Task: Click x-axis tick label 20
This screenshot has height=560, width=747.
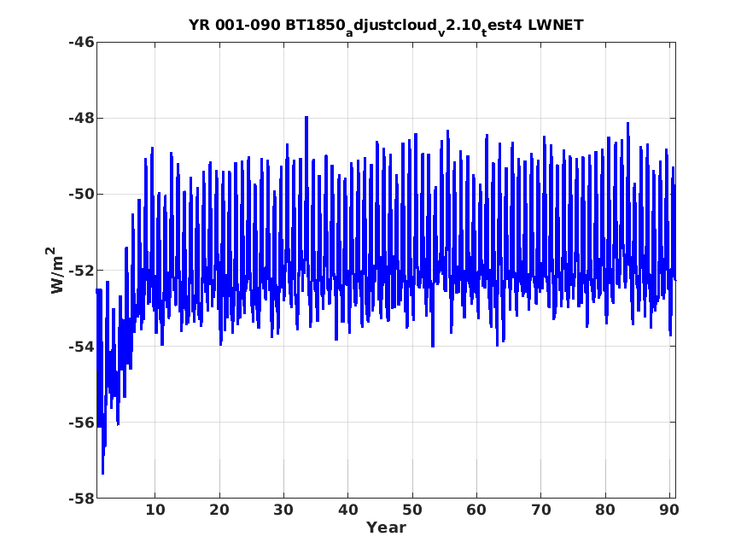Action: point(219,510)
